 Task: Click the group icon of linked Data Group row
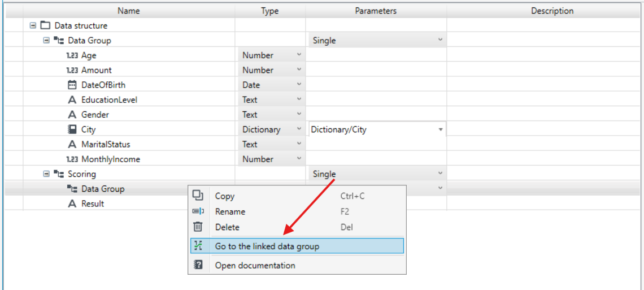coord(72,189)
